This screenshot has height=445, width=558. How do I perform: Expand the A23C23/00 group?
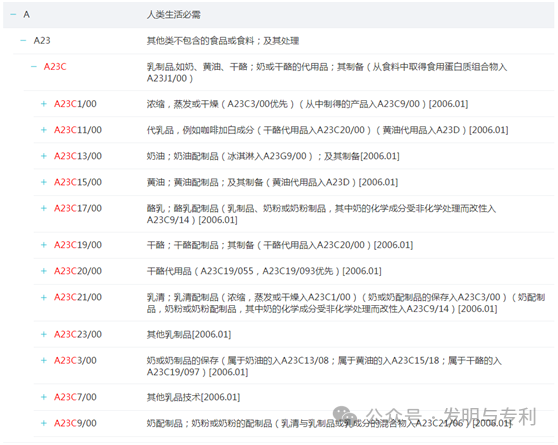[x=44, y=334]
